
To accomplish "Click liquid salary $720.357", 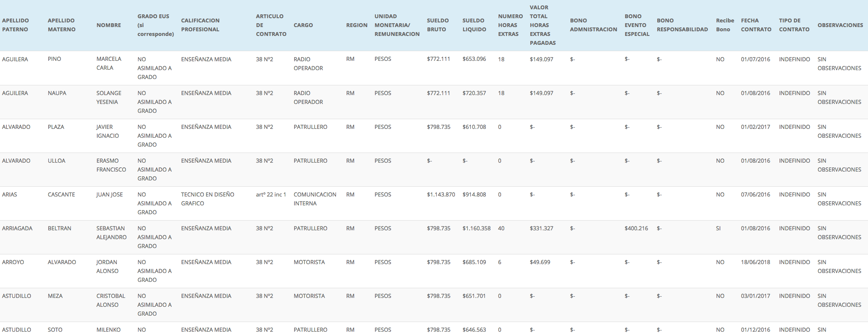I will 474,93.
